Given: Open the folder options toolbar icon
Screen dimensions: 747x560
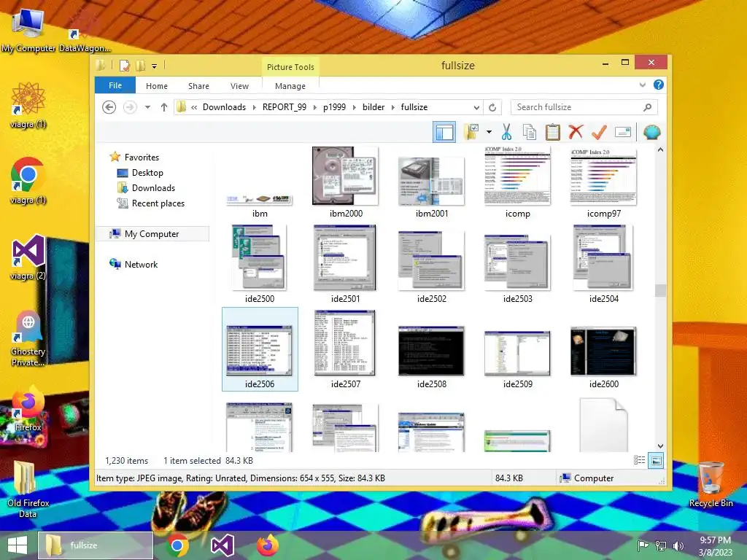Looking at the screenshot, I should [471, 132].
